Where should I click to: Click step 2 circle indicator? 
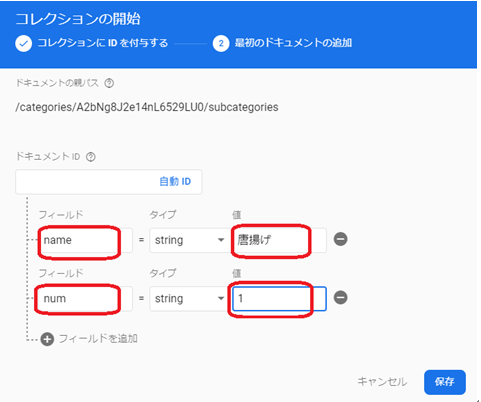point(221,43)
